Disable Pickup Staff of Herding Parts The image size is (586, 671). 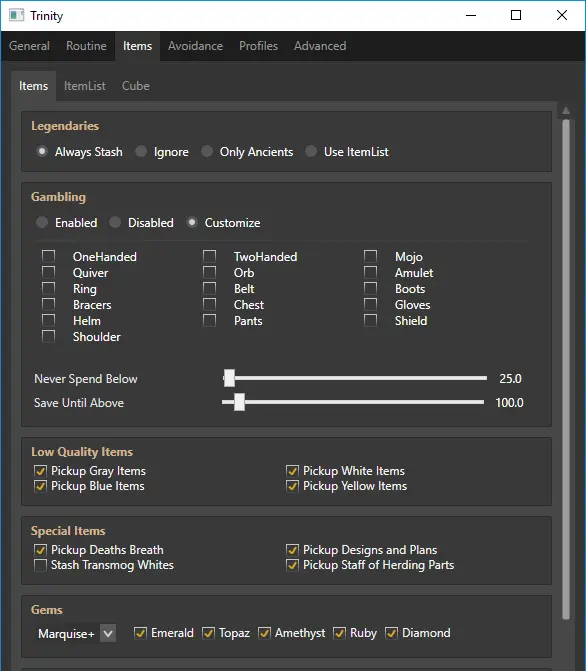(292, 565)
